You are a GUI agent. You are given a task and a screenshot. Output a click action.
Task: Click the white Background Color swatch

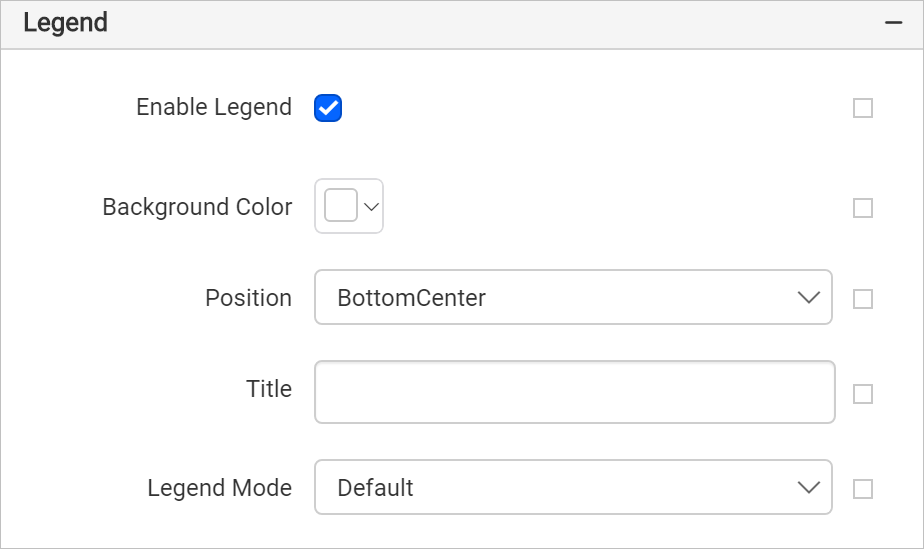(341, 206)
